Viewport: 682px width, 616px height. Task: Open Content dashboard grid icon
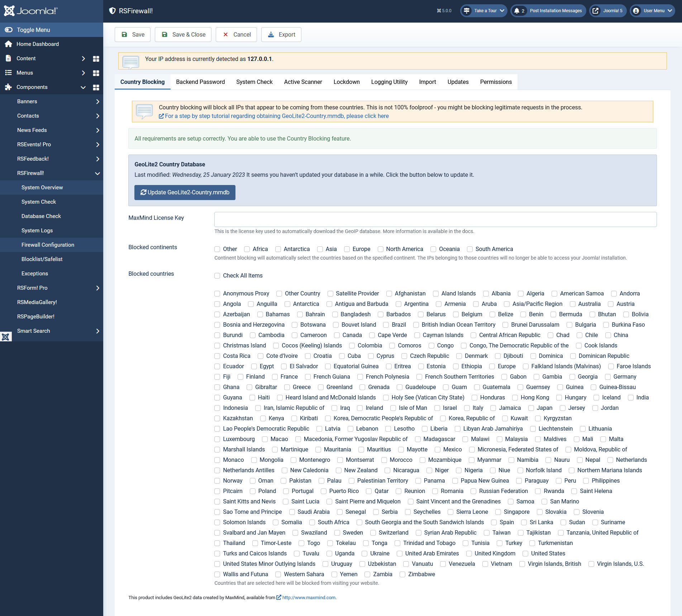point(96,58)
